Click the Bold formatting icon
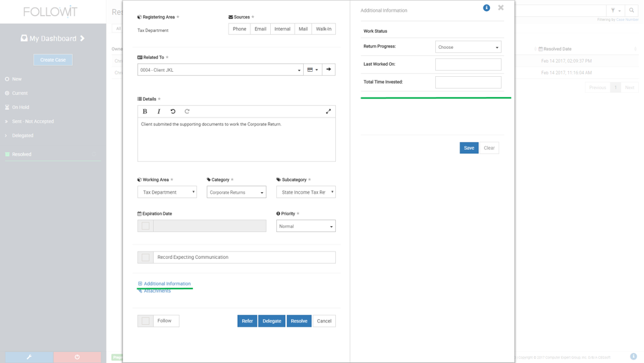Viewport: 644px width, 363px height. pos(145,111)
